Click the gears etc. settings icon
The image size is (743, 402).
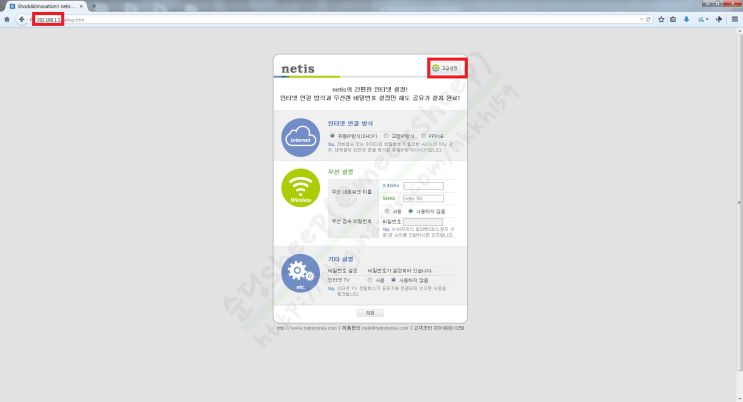(x=301, y=273)
